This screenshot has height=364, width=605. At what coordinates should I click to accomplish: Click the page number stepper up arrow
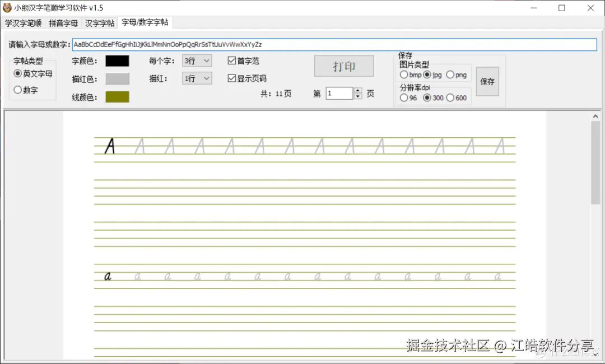(358, 90)
